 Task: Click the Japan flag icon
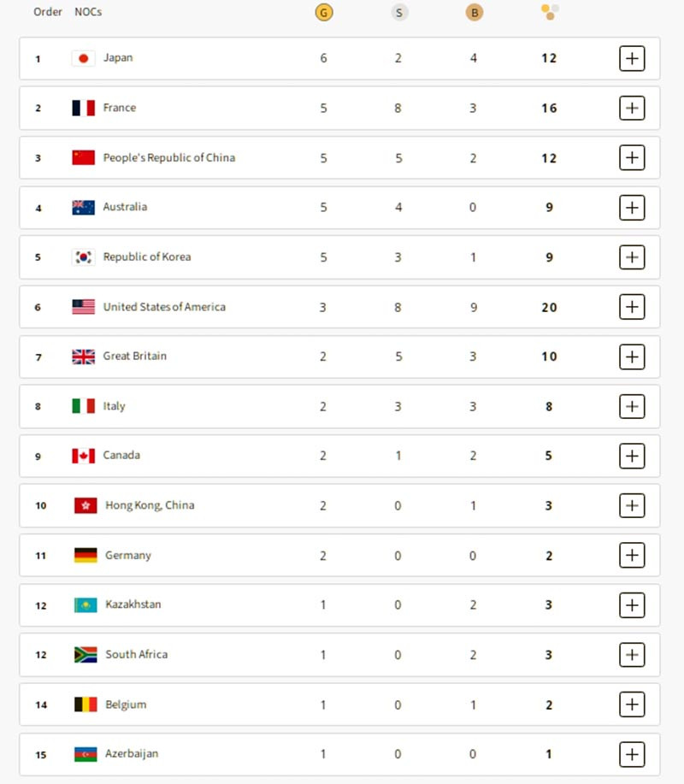[x=83, y=58]
